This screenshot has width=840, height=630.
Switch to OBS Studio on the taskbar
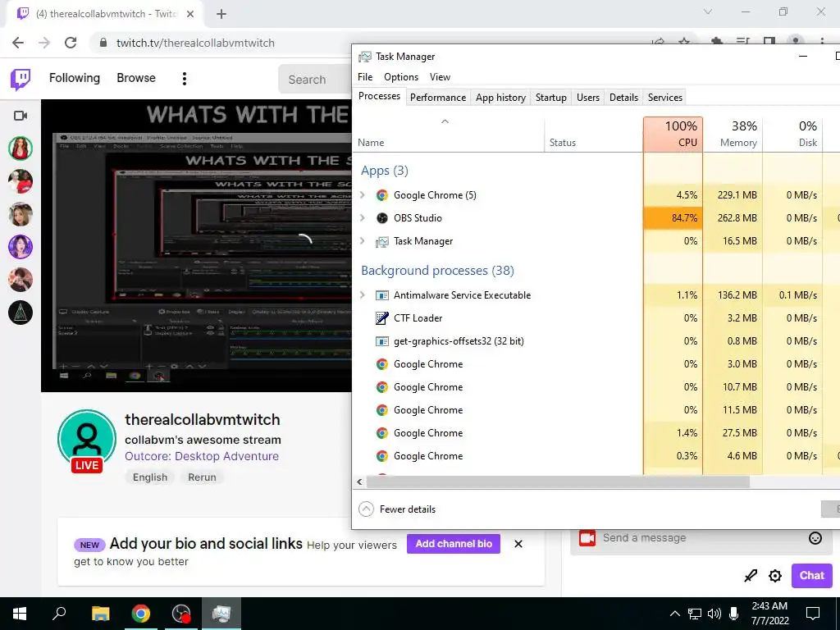pyautogui.click(x=181, y=614)
